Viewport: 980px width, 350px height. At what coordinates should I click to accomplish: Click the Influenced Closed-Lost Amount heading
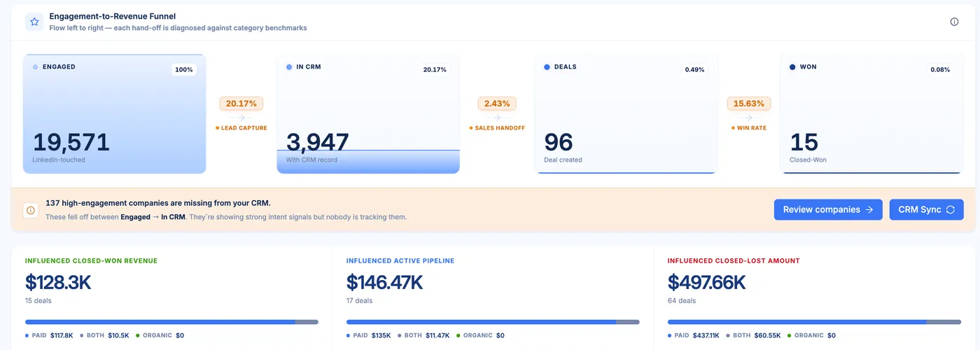coord(734,260)
